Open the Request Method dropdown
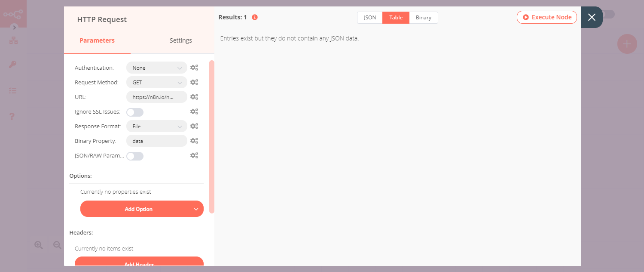The width and height of the screenshot is (644, 272). [x=156, y=82]
